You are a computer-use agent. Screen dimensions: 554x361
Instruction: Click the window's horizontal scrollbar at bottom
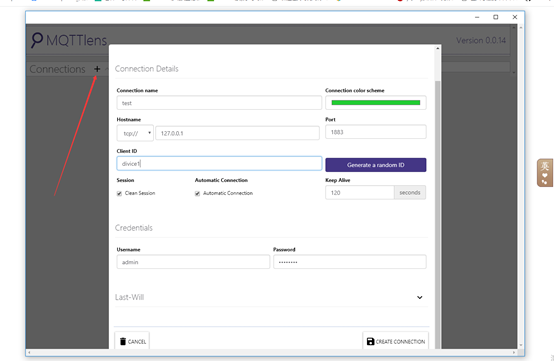point(271,352)
